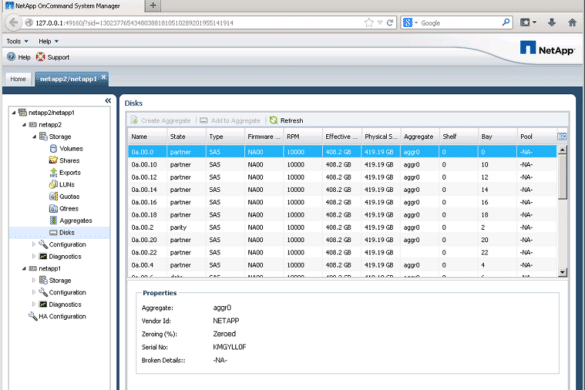This screenshot has width=585, height=390.
Task: Click the column chooser icon in table header
Action: pos(561,137)
